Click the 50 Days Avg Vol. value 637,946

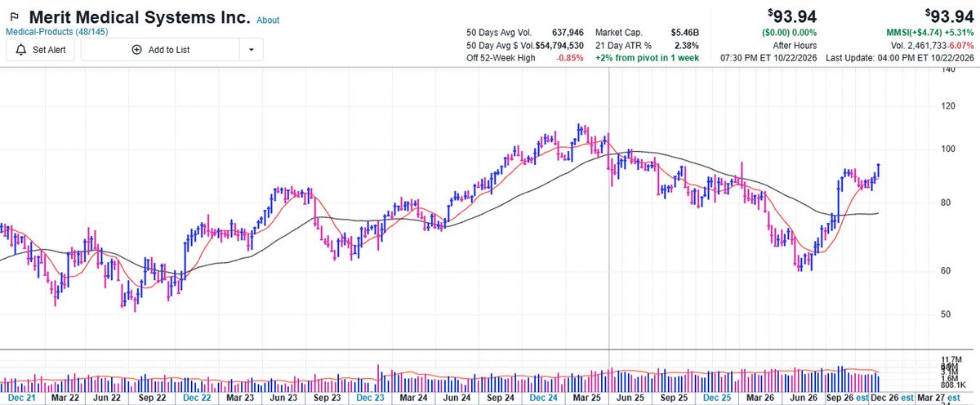[568, 32]
